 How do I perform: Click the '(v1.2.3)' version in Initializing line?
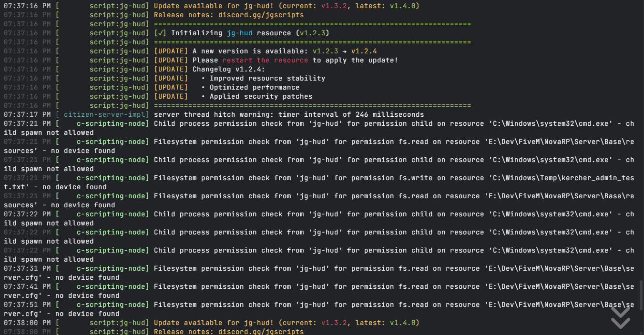pos(312,33)
